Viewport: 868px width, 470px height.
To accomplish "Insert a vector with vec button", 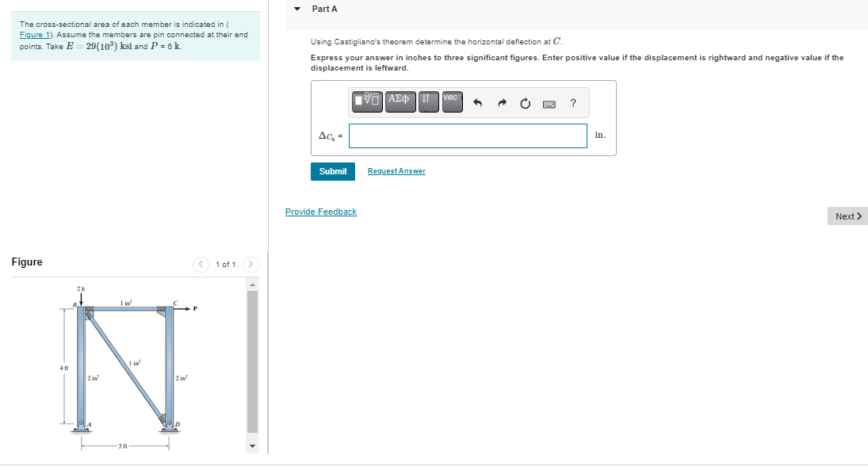I will (x=453, y=102).
